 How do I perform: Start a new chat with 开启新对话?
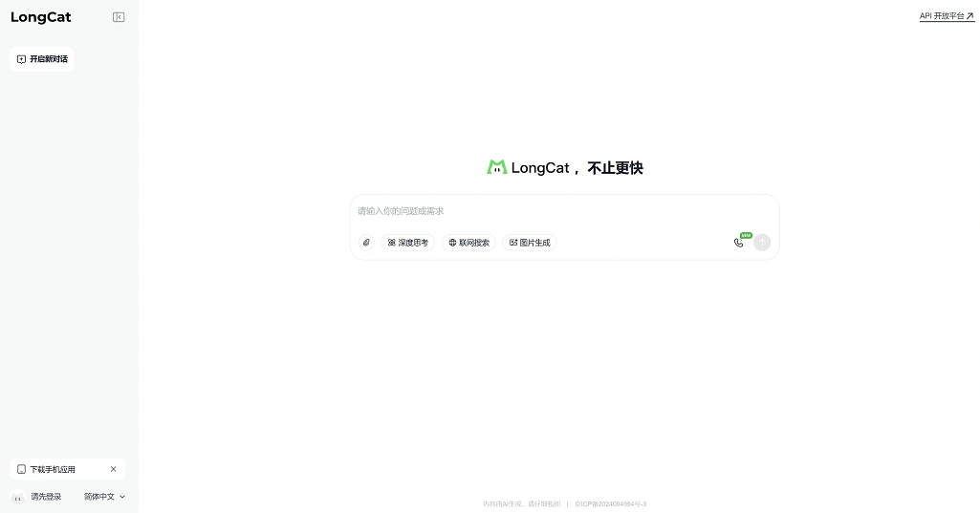(x=42, y=59)
